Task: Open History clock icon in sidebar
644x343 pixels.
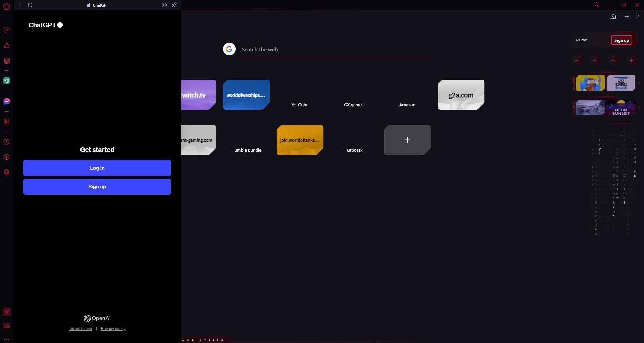Action: click(6, 142)
